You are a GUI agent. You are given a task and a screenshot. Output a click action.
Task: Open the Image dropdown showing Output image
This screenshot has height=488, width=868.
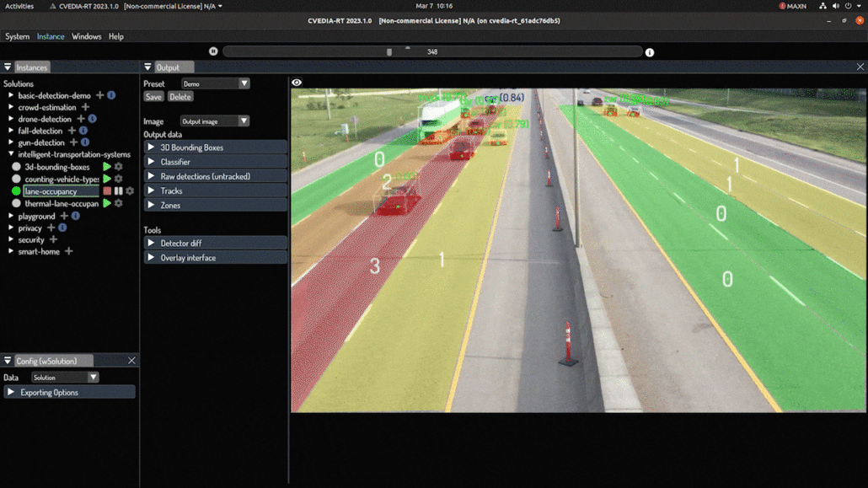(x=213, y=121)
